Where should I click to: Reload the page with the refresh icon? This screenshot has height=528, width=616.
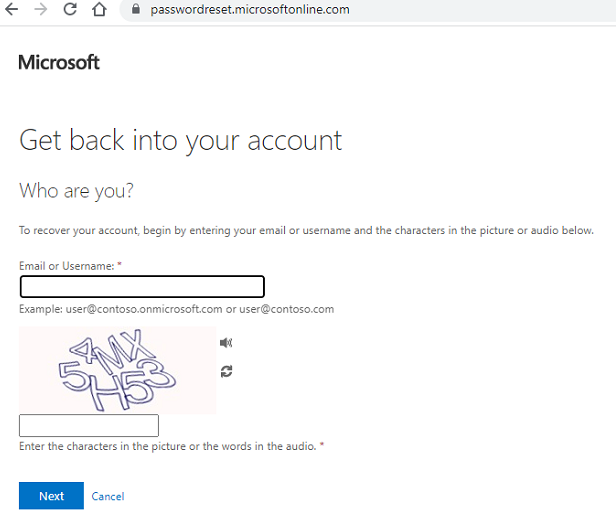tap(70, 9)
